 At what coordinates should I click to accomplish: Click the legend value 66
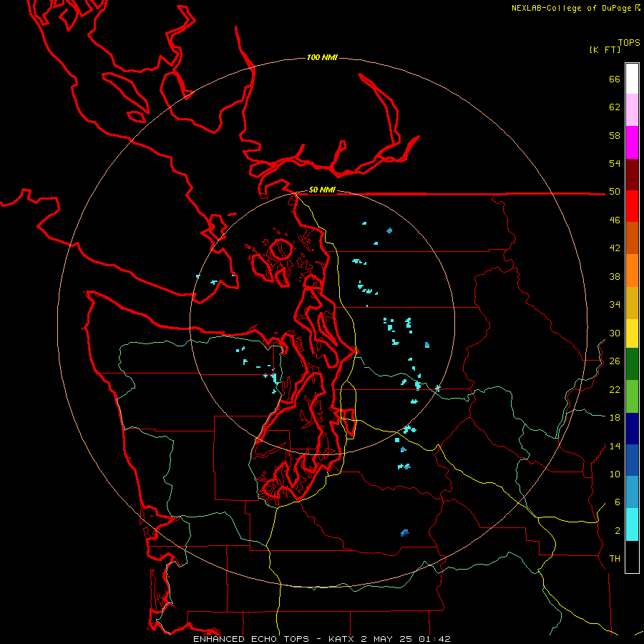(615, 79)
